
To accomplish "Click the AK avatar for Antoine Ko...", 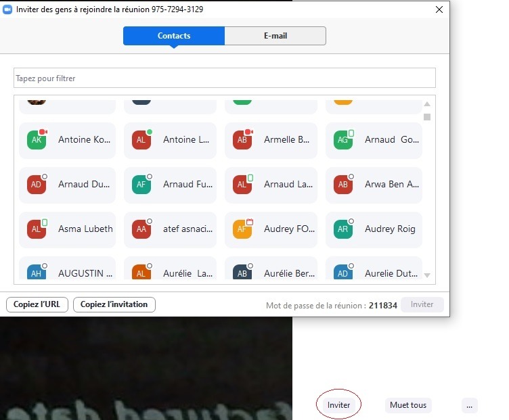I will pyautogui.click(x=37, y=140).
